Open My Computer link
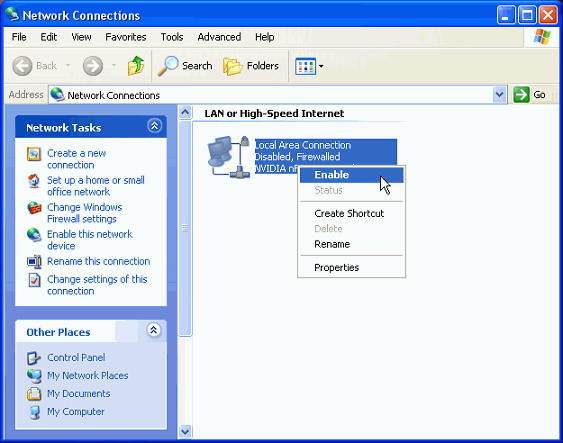Screen dimensions: 563x443 pyautogui.click(x=76, y=411)
